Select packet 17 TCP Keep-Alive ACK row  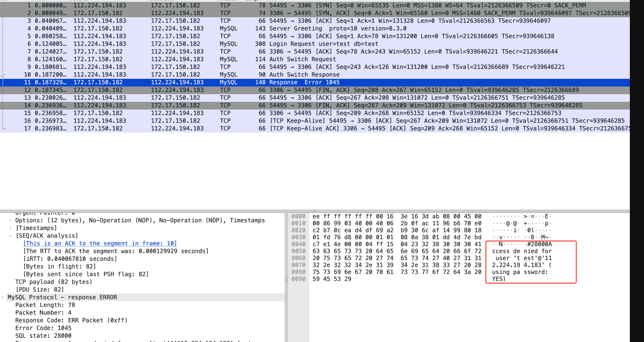click(315, 128)
